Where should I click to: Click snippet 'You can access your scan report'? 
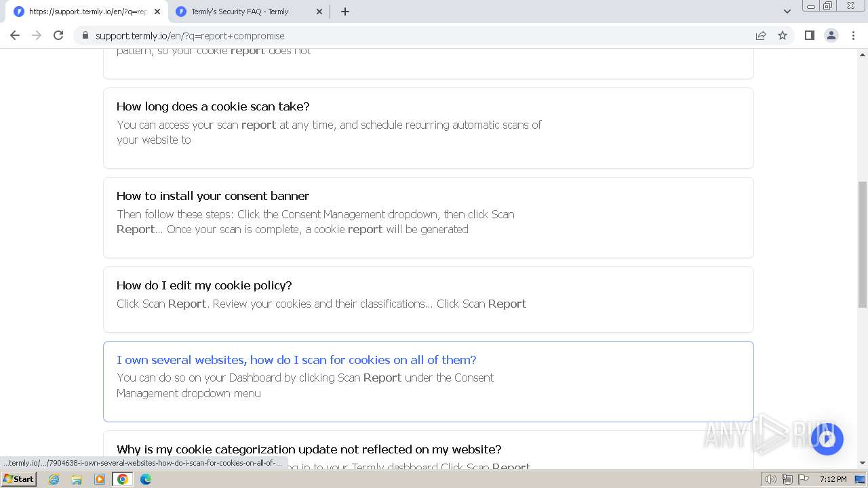[329, 132]
